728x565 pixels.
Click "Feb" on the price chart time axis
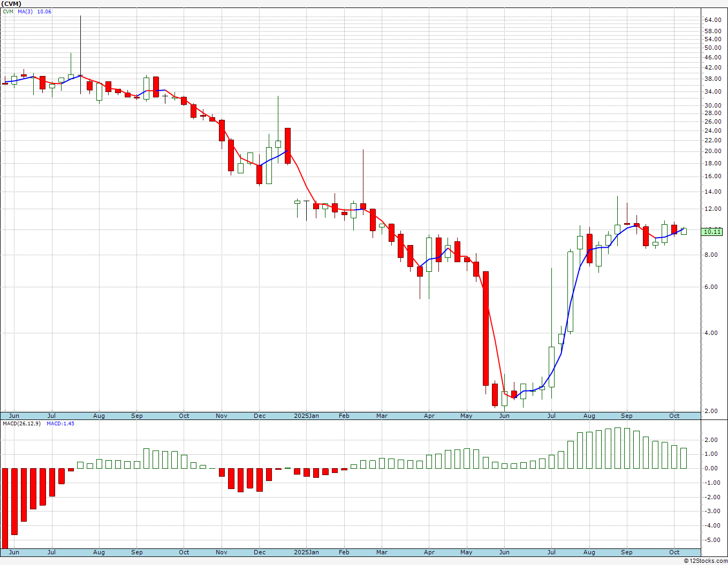pos(344,416)
